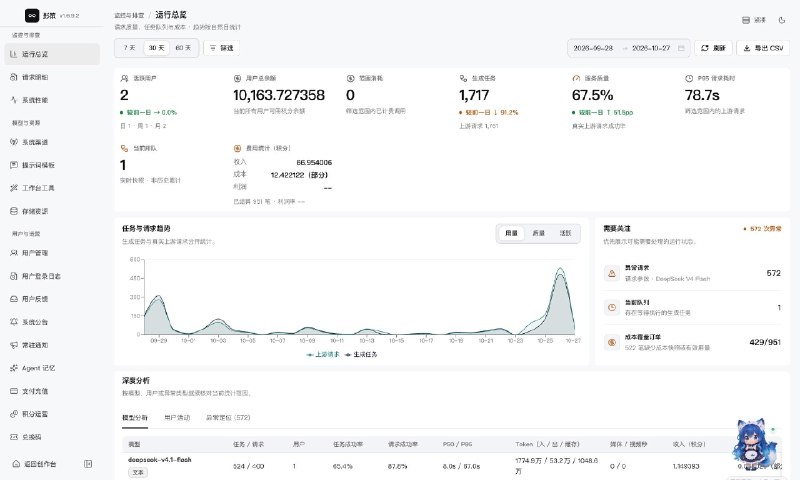Collapse the sidebar with panel icon
Image resolution: width=800 pixels, height=480 pixels.
point(88,464)
